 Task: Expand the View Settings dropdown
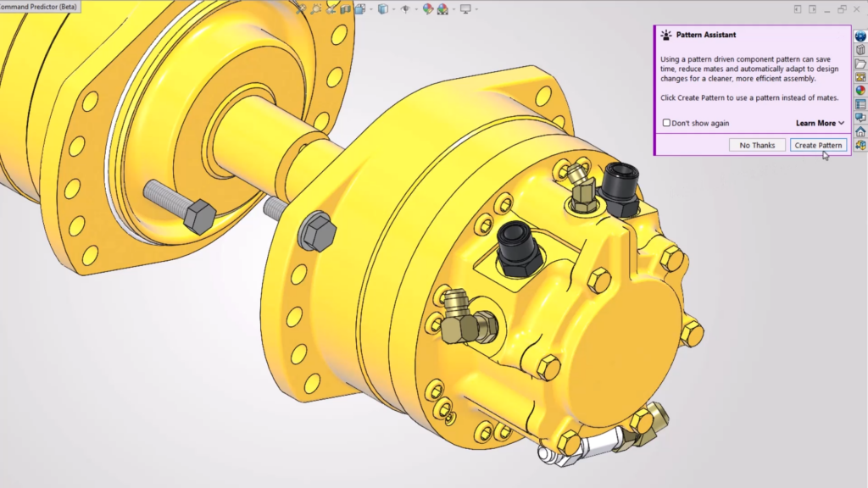click(x=476, y=8)
